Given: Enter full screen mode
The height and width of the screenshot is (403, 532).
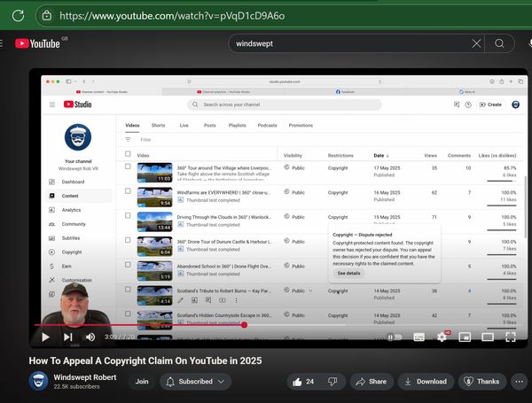Looking at the screenshot, I should (511, 337).
